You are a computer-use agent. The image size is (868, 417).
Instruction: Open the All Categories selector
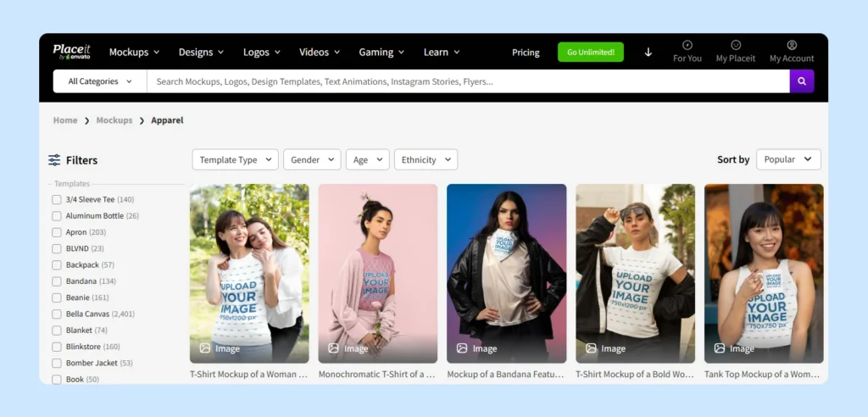point(99,81)
